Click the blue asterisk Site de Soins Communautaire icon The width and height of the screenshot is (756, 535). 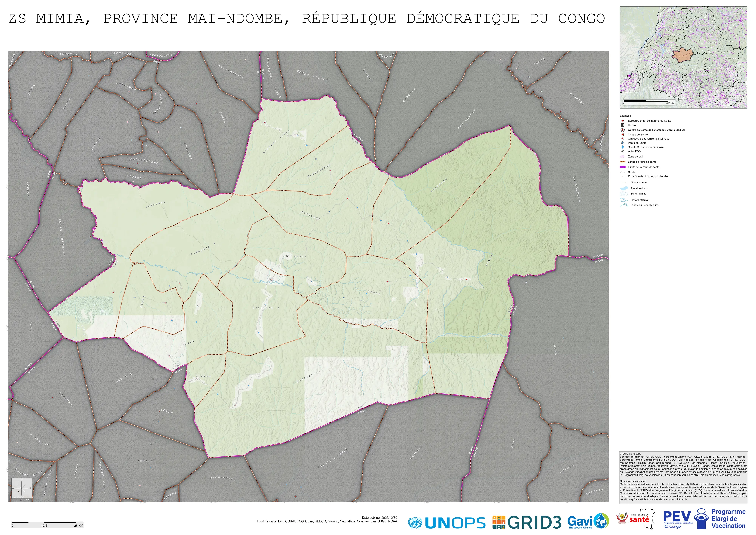[623, 147]
